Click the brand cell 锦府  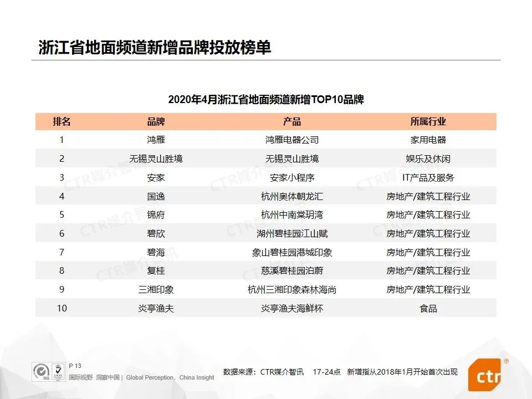coord(156,215)
